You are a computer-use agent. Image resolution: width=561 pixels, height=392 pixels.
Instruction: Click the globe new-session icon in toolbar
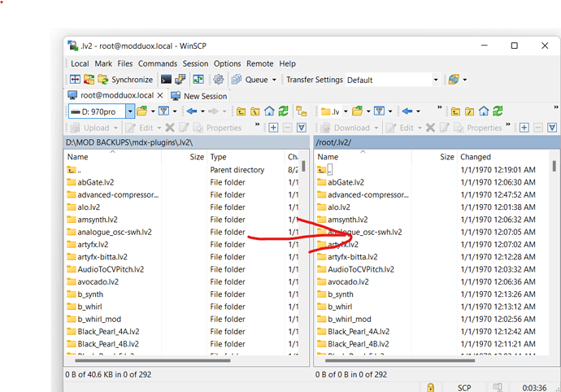point(454,80)
